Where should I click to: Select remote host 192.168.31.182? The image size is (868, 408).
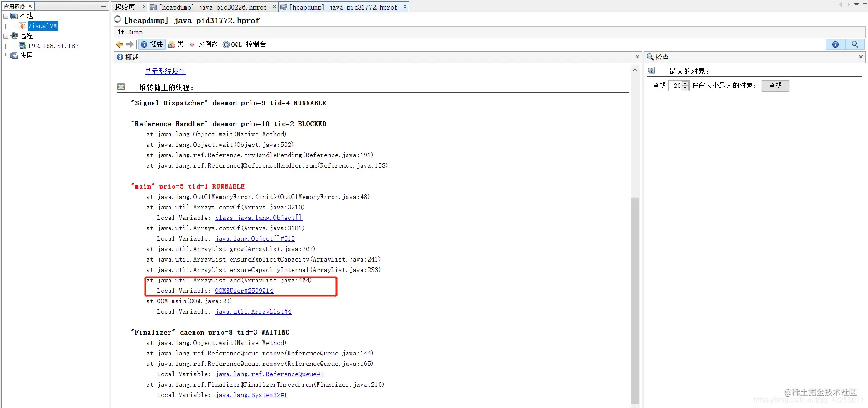[53, 46]
